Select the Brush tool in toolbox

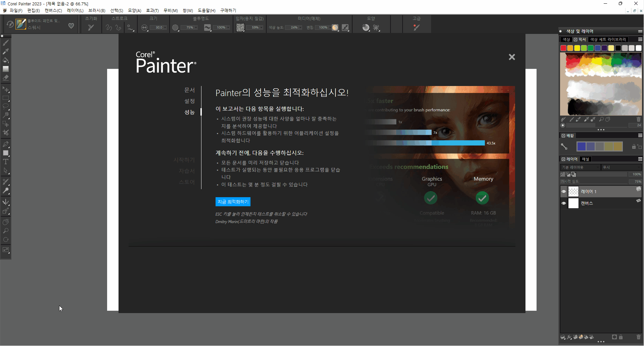pyautogui.click(x=6, y=43)
